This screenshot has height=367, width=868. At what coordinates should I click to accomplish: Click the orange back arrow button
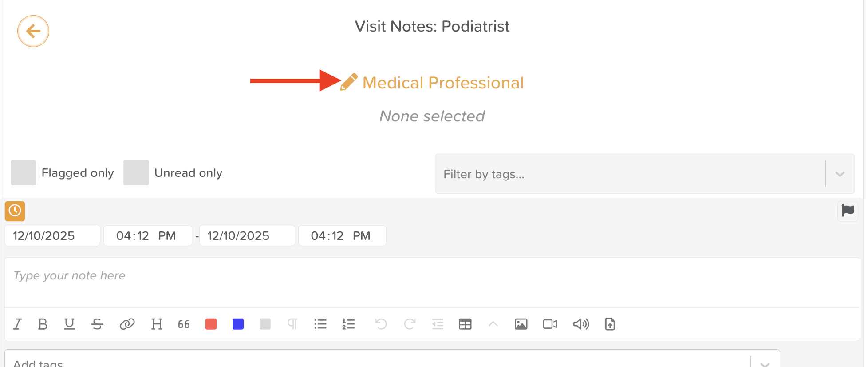tap(33, 31)
